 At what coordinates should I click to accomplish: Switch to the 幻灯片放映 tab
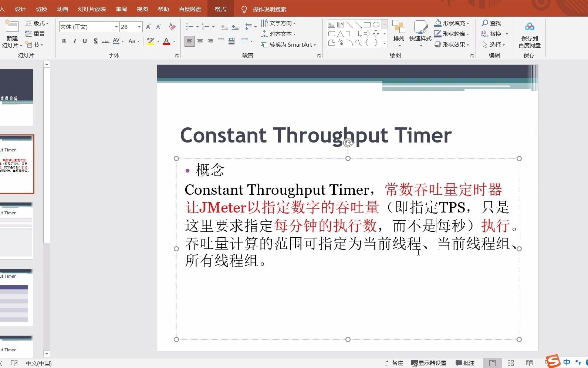(x=92, y=9)
